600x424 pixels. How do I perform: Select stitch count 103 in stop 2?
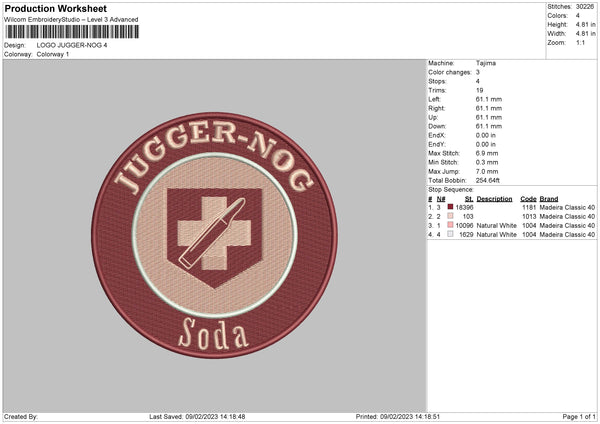click(x=468, y=216)
